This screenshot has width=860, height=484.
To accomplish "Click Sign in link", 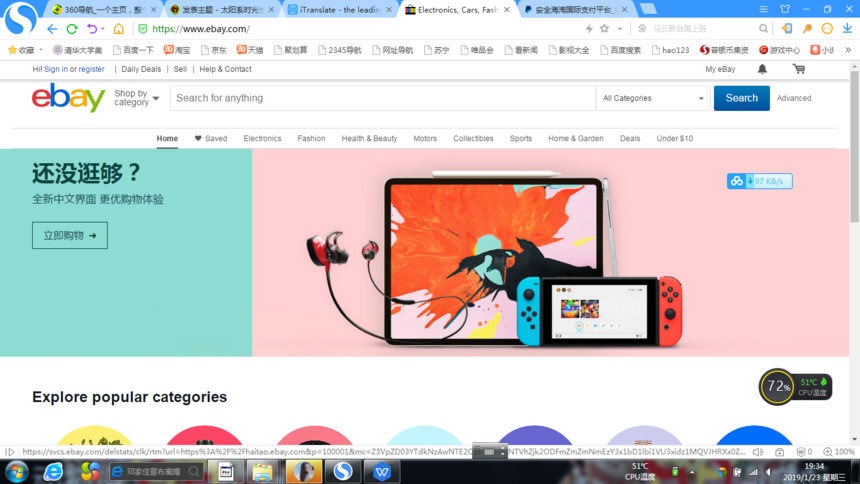I will click(x=56, y=69).
